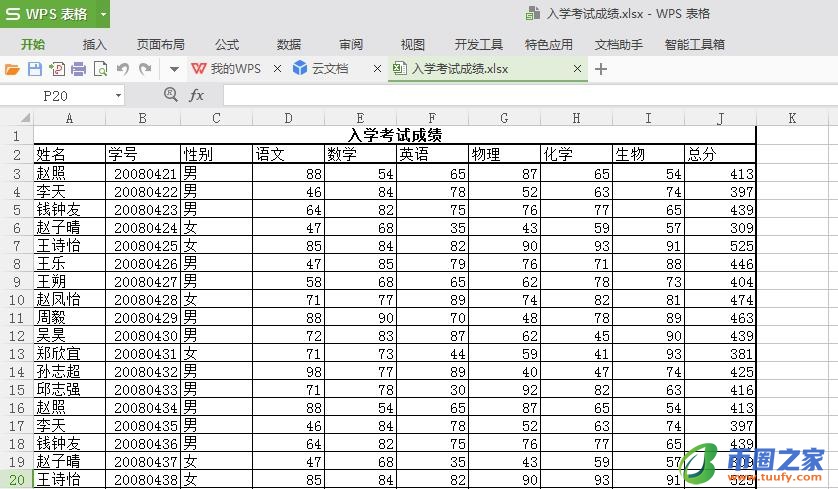
Task: Click the 英语 header cell
Action: point(432,154)
